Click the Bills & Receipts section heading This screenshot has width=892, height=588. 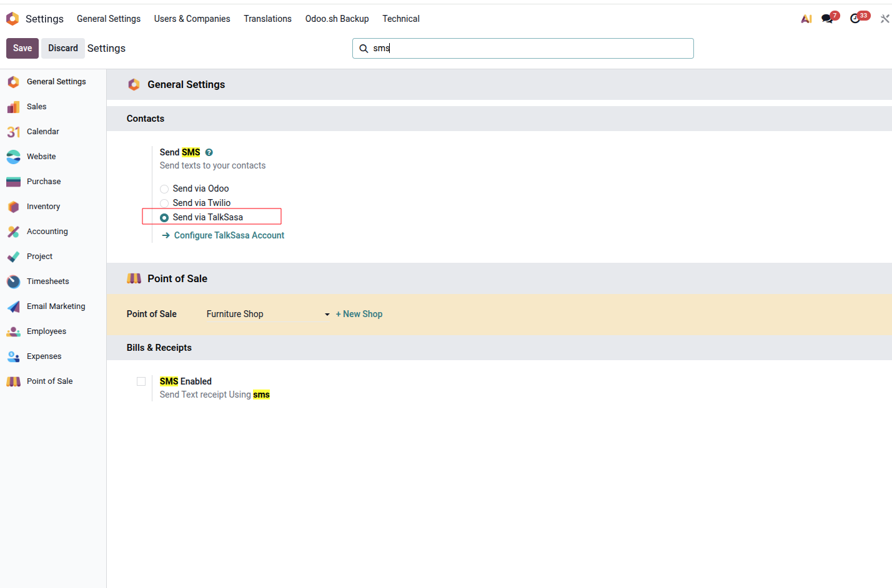[x=159, y=348]
